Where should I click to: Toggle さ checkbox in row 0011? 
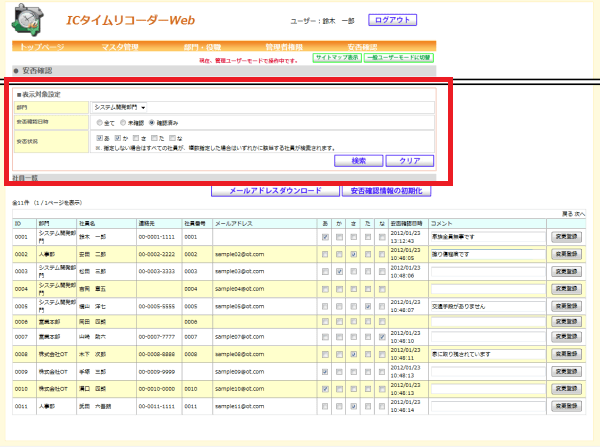point(354,406)
